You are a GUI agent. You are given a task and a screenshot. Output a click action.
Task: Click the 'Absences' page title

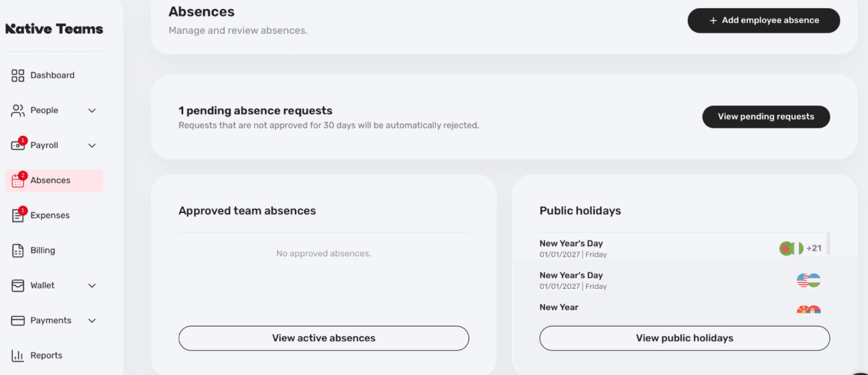click(x=202, y=11)
